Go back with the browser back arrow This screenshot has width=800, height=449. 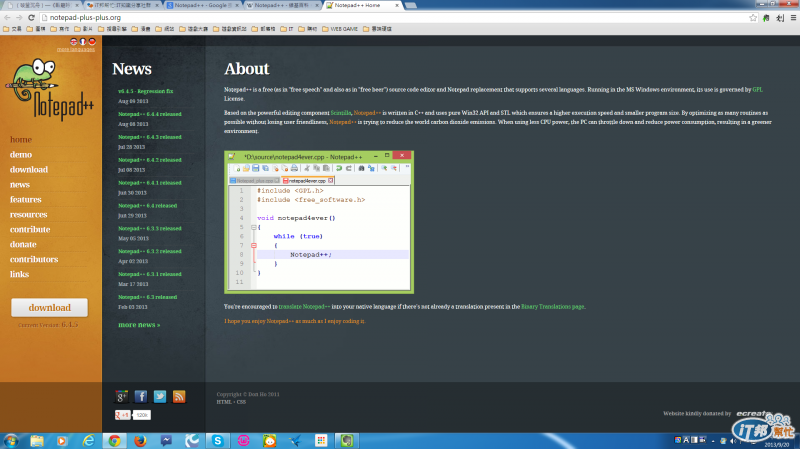coord(7,17)
